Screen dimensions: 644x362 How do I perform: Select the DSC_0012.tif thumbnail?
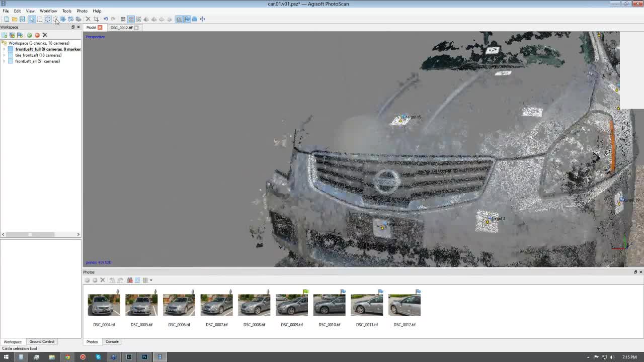[405, 305]
